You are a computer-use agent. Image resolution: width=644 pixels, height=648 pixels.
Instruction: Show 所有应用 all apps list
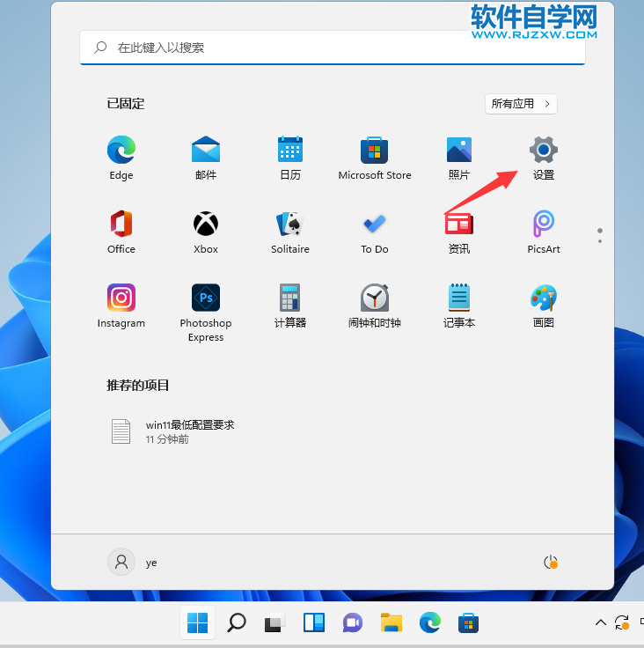(x=521, y=104)
